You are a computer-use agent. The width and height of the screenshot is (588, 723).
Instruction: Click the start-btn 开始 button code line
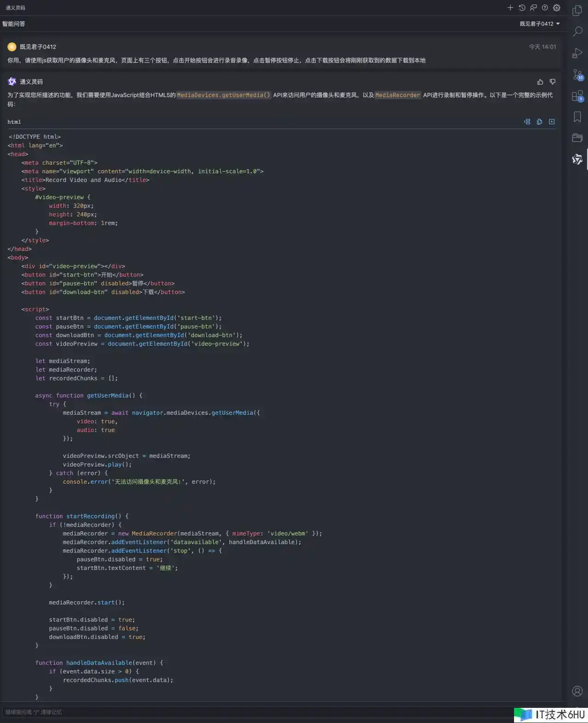coord(82,275)
